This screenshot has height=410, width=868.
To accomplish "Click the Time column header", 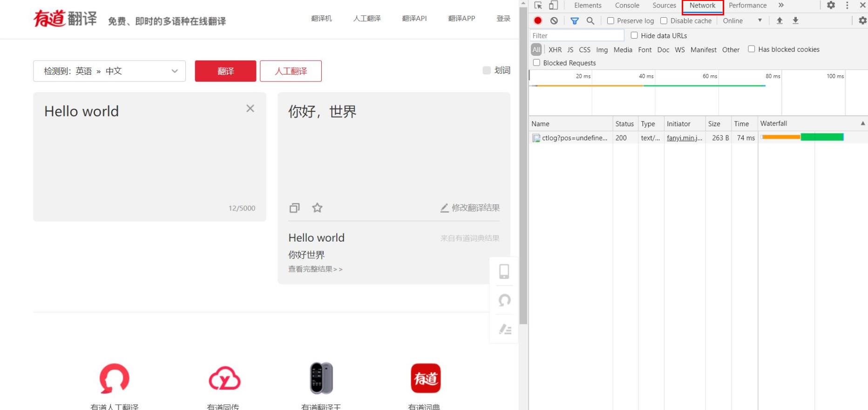I will pyautogui.click(x=744, y=124).
